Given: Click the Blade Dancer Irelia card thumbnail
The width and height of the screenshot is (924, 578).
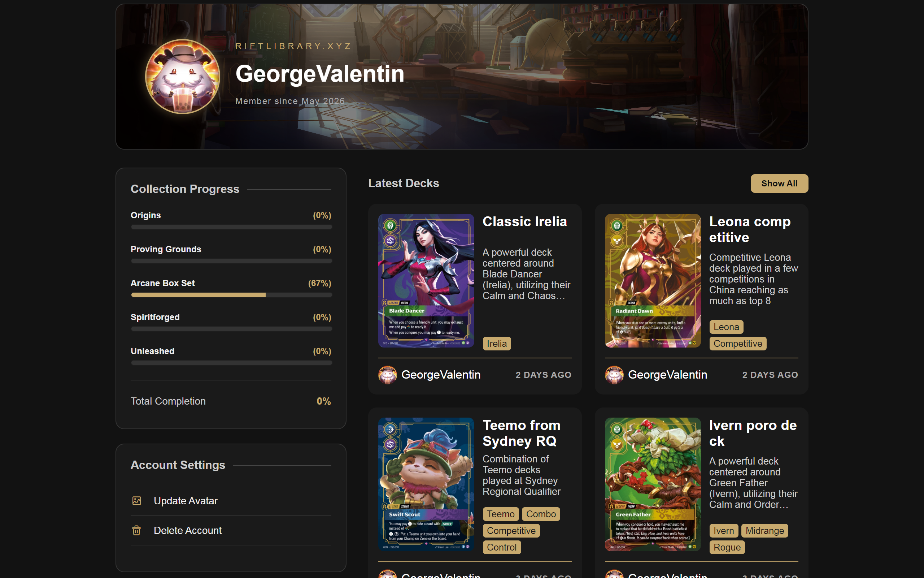Looking at the screenshot, I should point(426,281).
